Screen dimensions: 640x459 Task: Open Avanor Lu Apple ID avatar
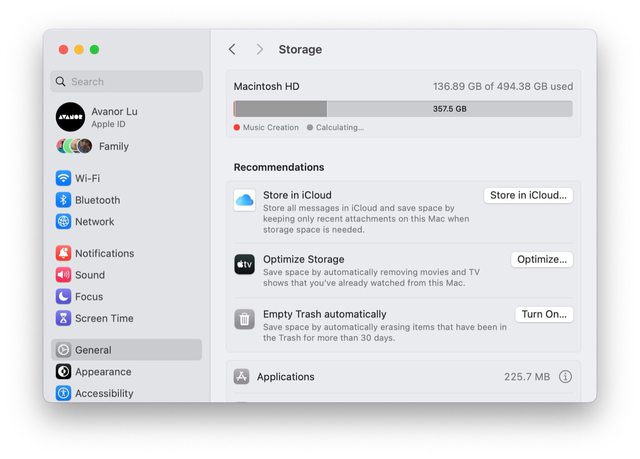click(x=71, y=117)
